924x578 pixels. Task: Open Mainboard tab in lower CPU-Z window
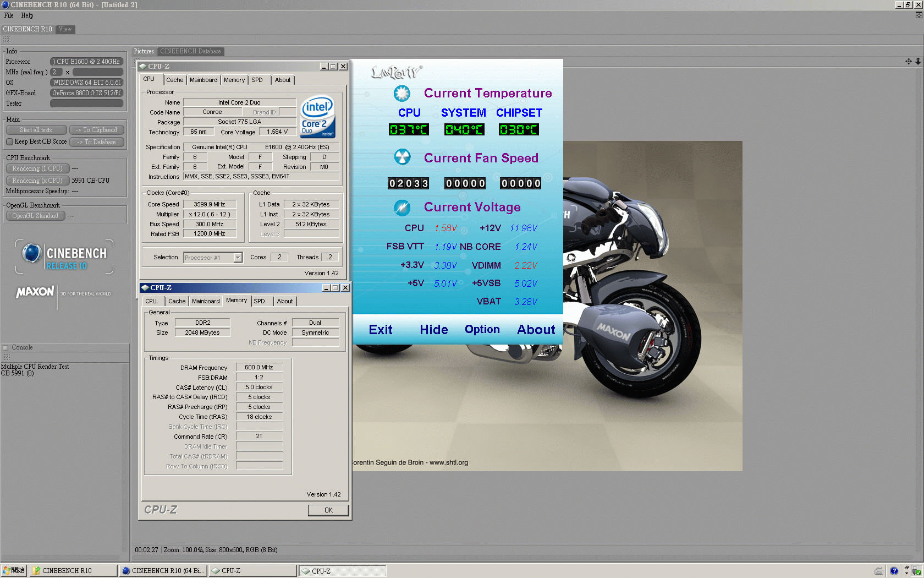coord(206,301)
